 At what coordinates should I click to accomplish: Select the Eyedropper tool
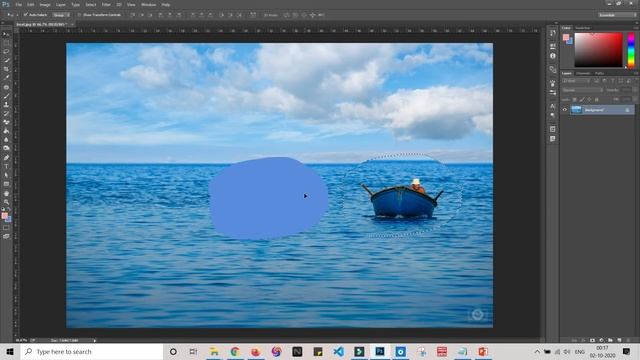click(6, 77)
